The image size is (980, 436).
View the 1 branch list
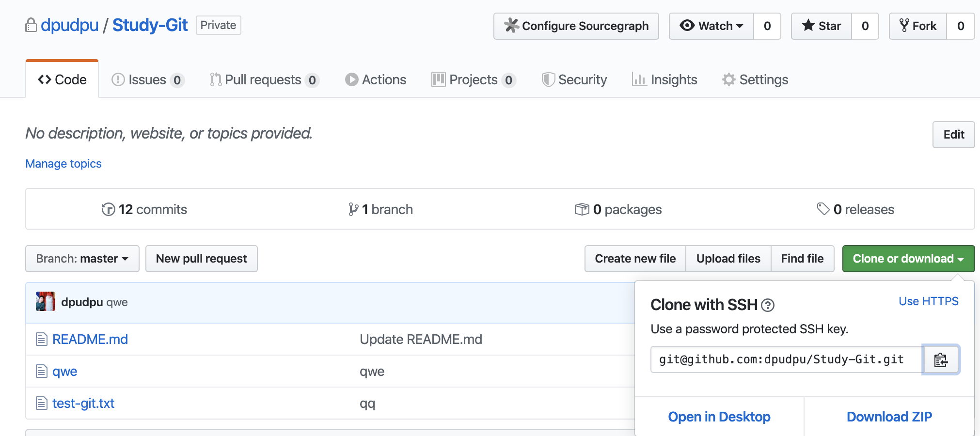[380, 209]
